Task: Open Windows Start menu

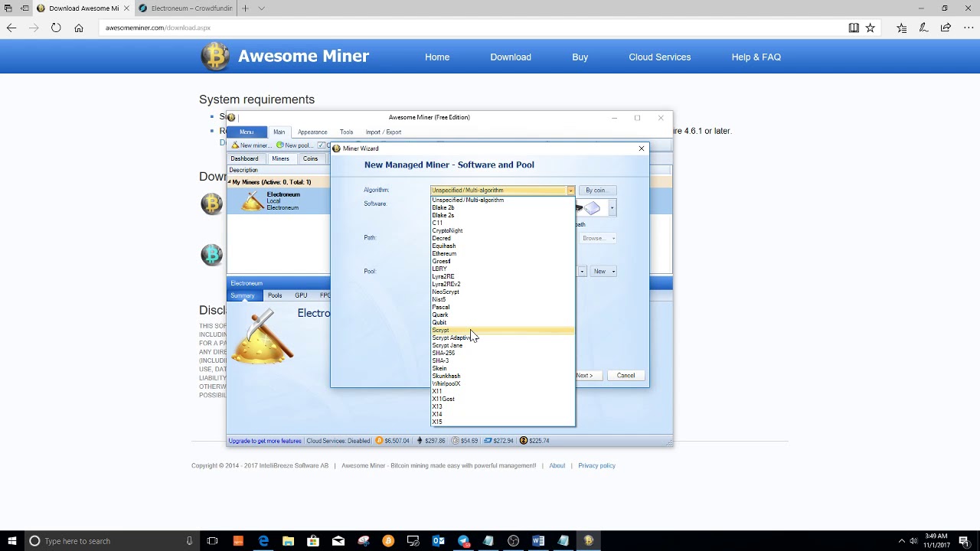Action: tap(11, 541)
